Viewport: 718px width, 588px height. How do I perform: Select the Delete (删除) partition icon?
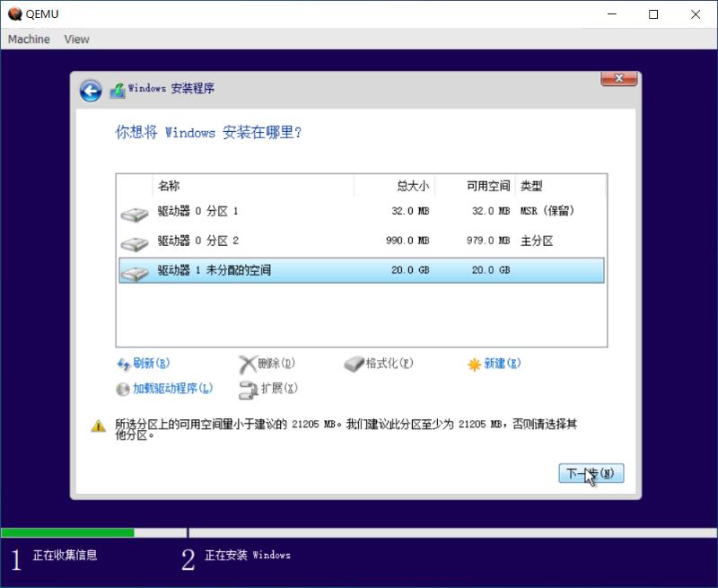(x=249, y=364)
